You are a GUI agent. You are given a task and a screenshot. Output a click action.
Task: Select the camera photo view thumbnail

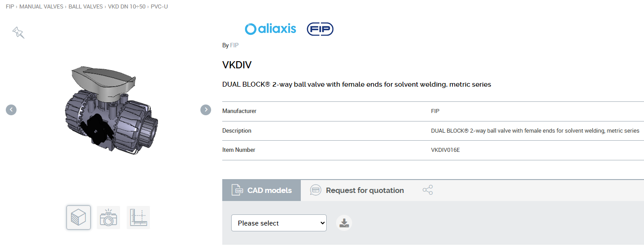tap(108, 218)
